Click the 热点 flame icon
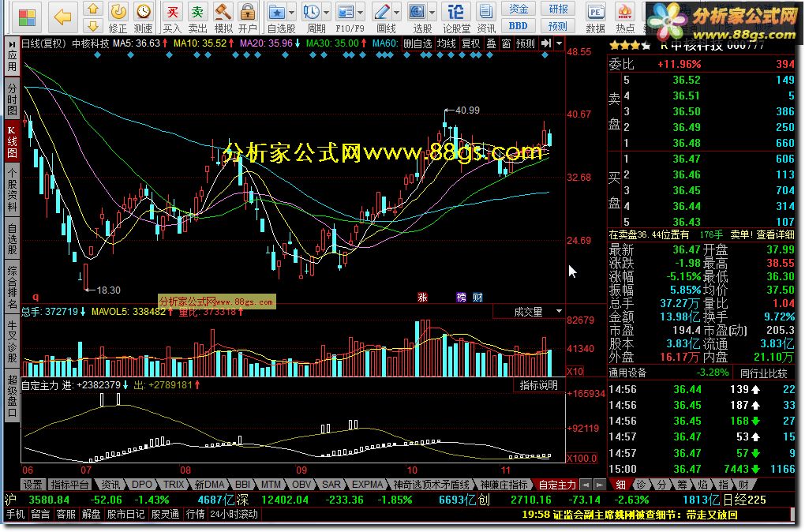 click(625, 11)
